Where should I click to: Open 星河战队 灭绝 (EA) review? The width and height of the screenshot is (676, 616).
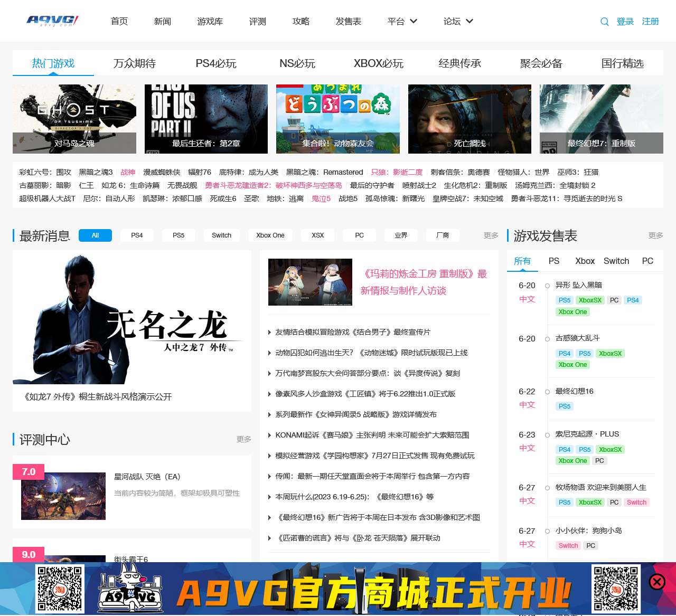(147, 477)
